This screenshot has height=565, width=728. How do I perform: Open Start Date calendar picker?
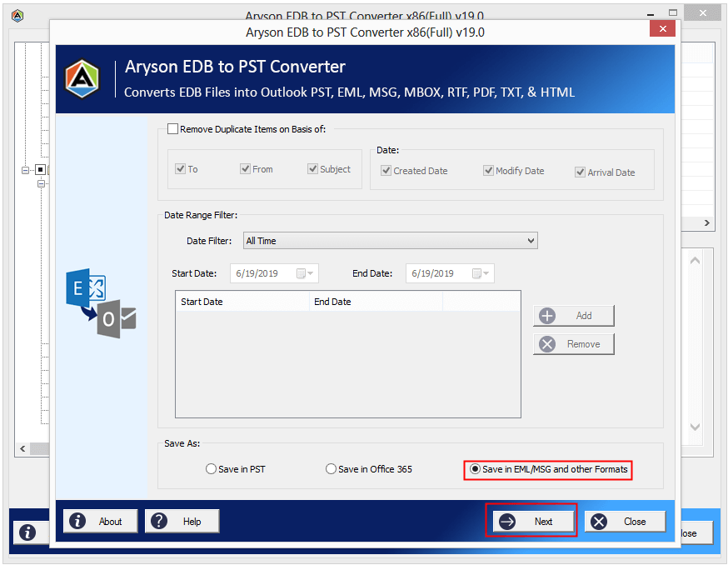(305, 273)
